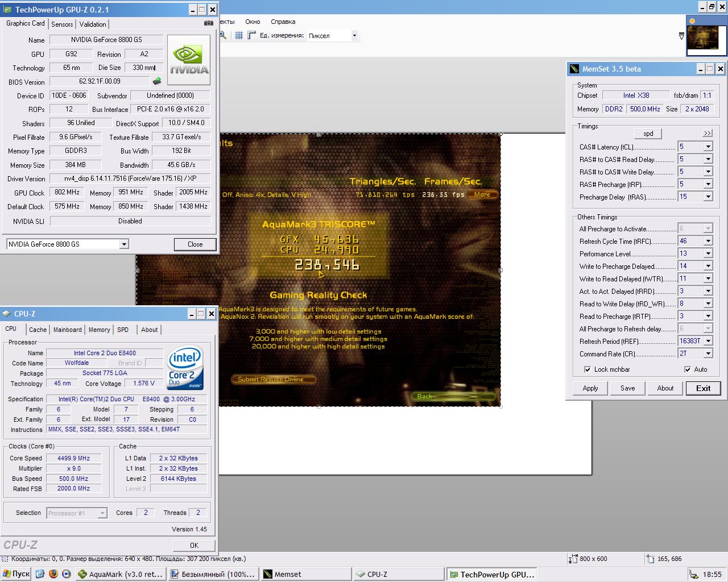728x582 pixels.
Task: Select the AquaMark image thumbnail at top right
Action: (706, 36)
